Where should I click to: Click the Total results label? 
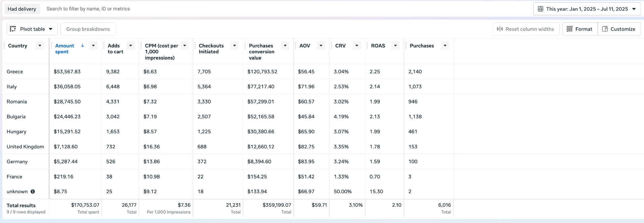[x=21, y=206]
